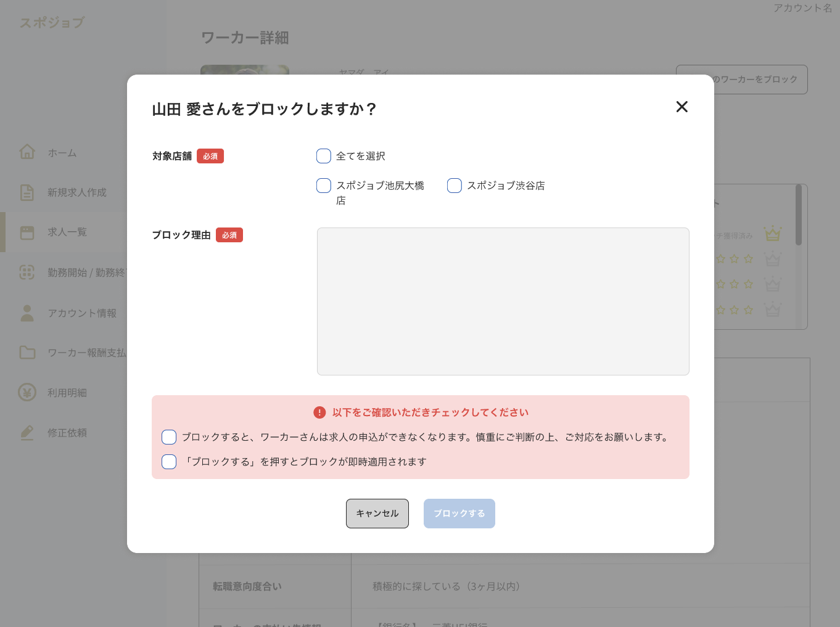The height and width of the screenshot is (627, 840).
Task: Close the block dialog with the X
Action: coord(681,107)
